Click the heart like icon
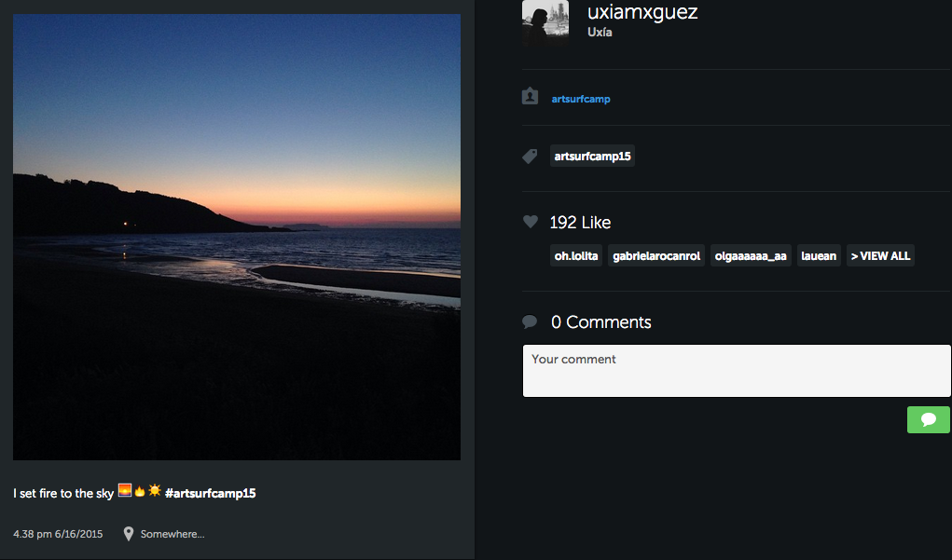952x560 pixels. [x=531, y=222]
